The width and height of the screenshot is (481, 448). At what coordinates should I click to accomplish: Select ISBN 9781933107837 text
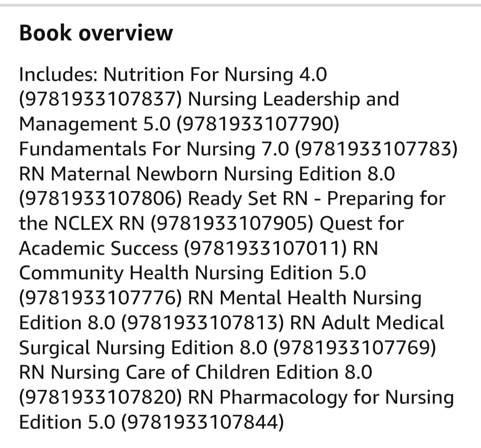[x=100, y=99]
